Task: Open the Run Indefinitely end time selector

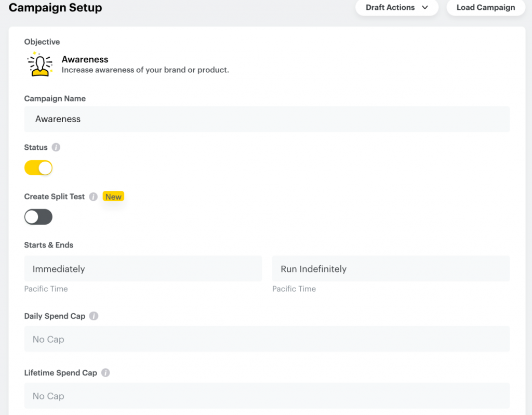Action: [391, 269]
